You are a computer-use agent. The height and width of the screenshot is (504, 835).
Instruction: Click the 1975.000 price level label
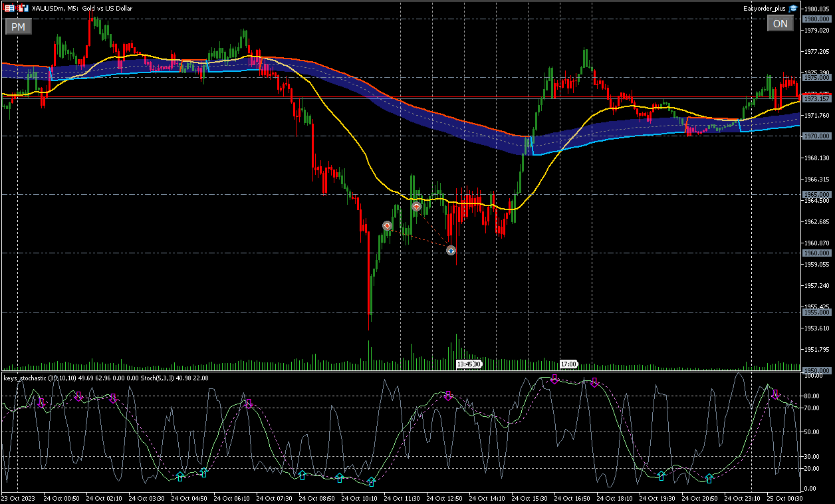pyautogui.click(x=816, y=78)
